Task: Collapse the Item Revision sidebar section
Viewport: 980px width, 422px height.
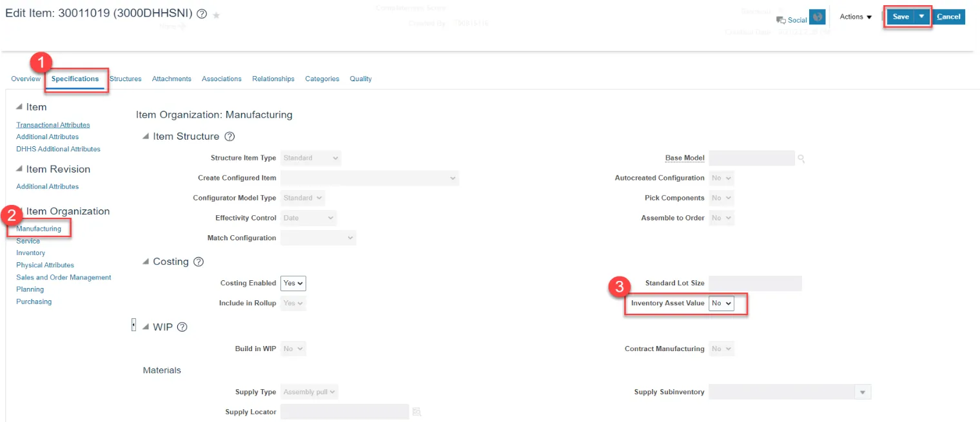Action: (19, 169)
